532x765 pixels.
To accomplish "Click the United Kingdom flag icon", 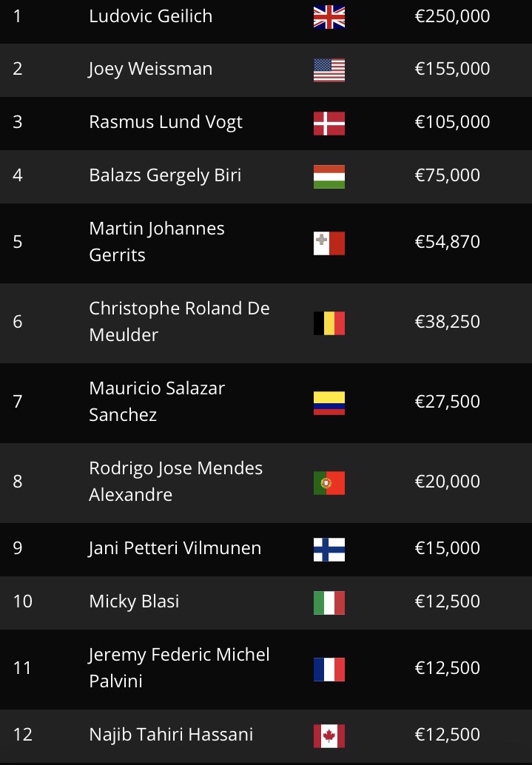I will (x=329, y=16).
